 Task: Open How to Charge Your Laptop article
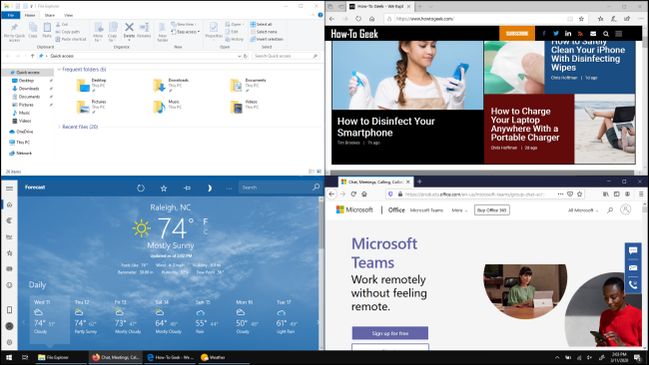(x=525, y=124)
